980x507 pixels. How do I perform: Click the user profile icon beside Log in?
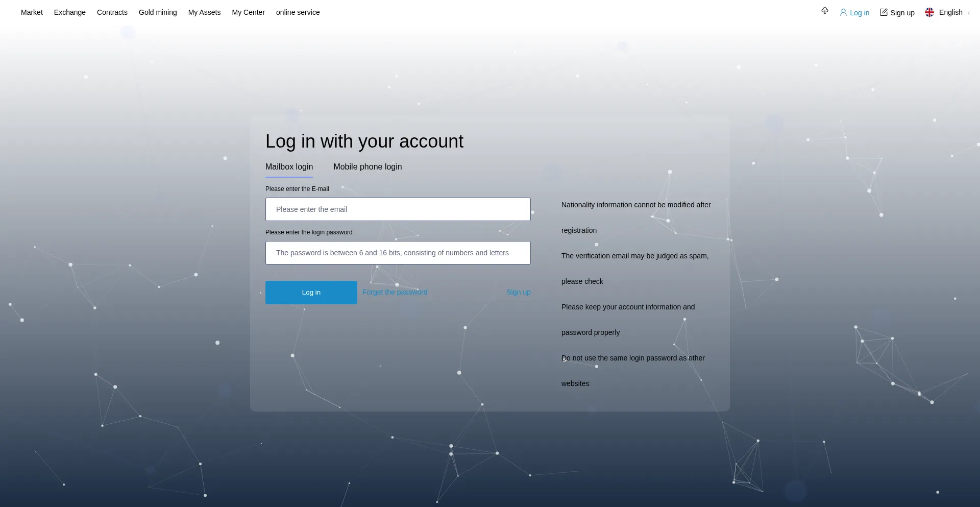click(843, 12)
